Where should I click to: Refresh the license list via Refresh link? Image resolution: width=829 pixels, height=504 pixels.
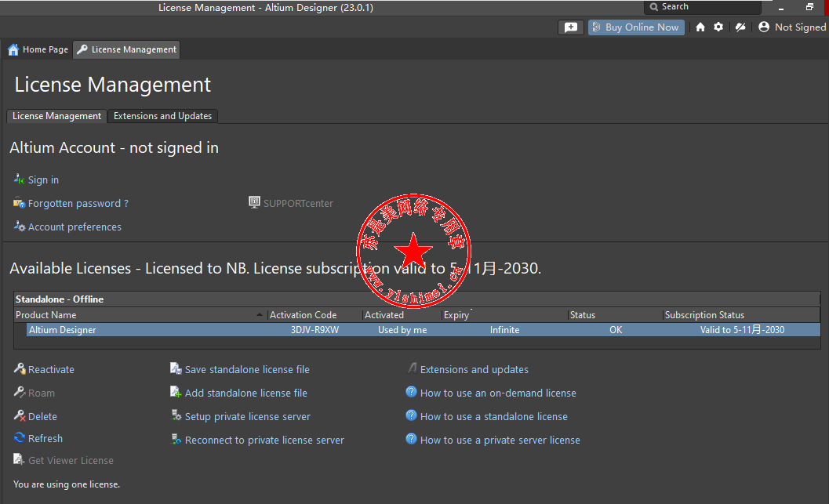[45, 438]
